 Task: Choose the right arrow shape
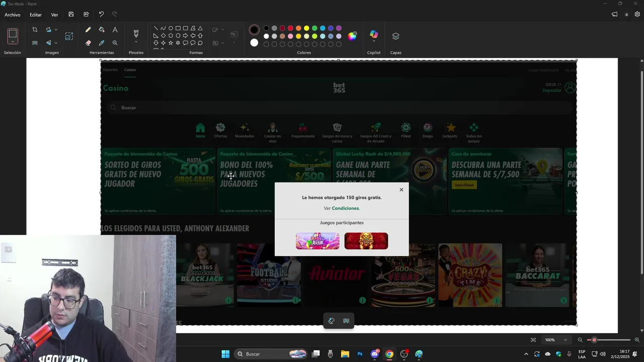click(x=185, y=36)
